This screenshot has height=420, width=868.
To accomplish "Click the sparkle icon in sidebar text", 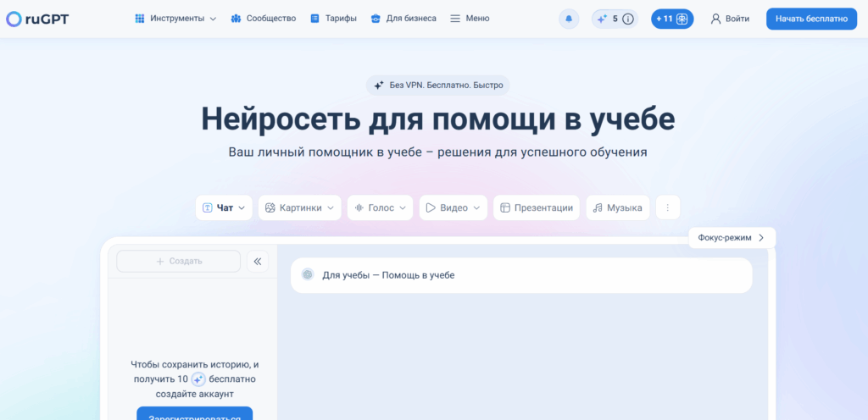I will click(x=198, y=379).
